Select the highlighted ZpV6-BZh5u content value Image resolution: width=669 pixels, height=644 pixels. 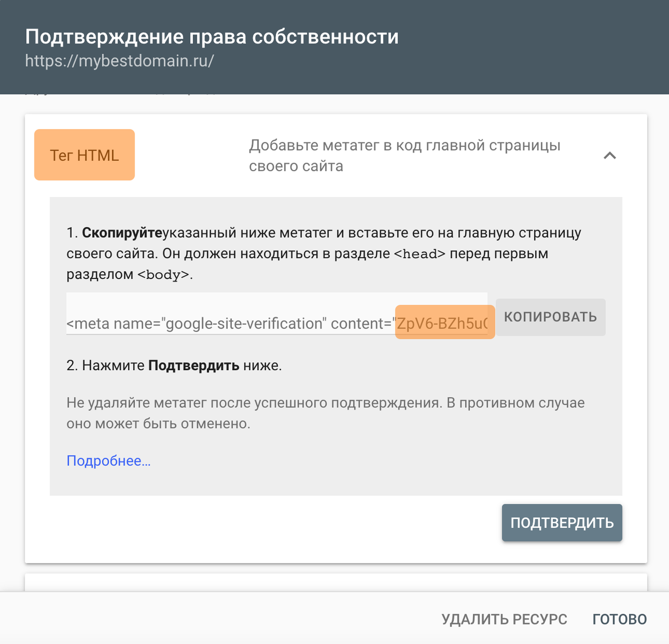444,322
